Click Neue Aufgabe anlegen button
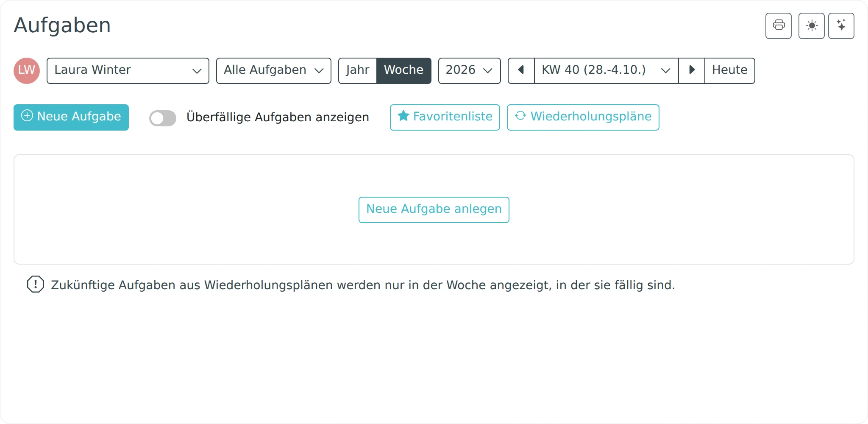 point(434,210)
